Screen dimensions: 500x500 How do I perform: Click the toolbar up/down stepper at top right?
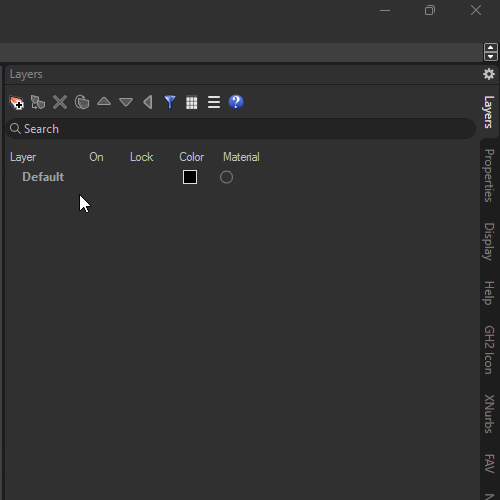[x=491, y=52]
